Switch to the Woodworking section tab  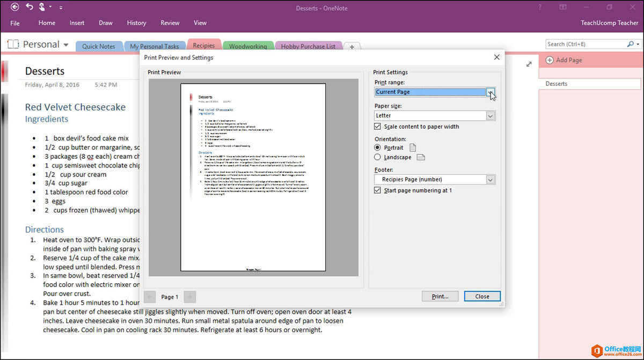pyautogui.click(x=248, y=46)
